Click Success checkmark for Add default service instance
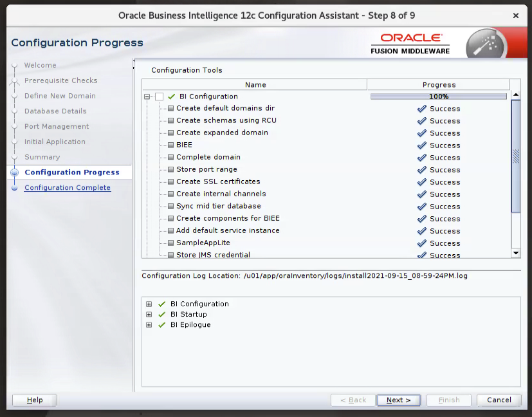532x417 pixels. [x=422, y=231]
